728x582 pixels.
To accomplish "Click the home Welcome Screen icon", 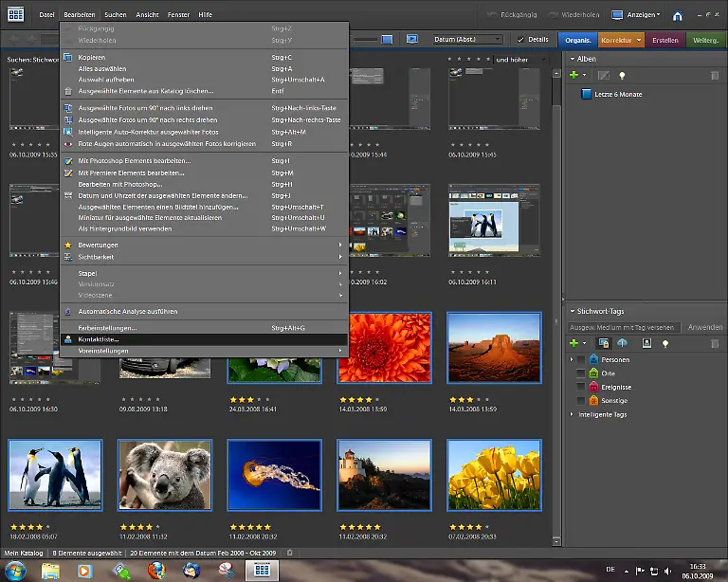I will click(677, 16).
